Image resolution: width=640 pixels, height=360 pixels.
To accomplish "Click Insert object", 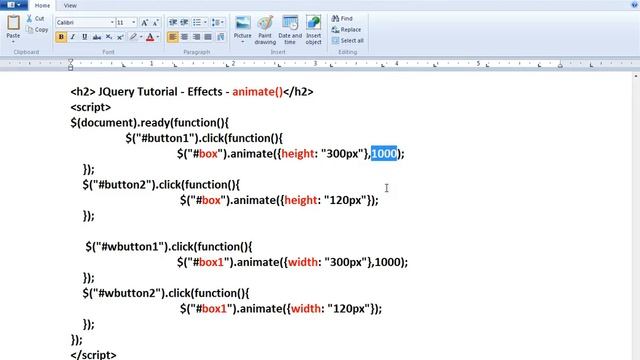I will [313, 30].
